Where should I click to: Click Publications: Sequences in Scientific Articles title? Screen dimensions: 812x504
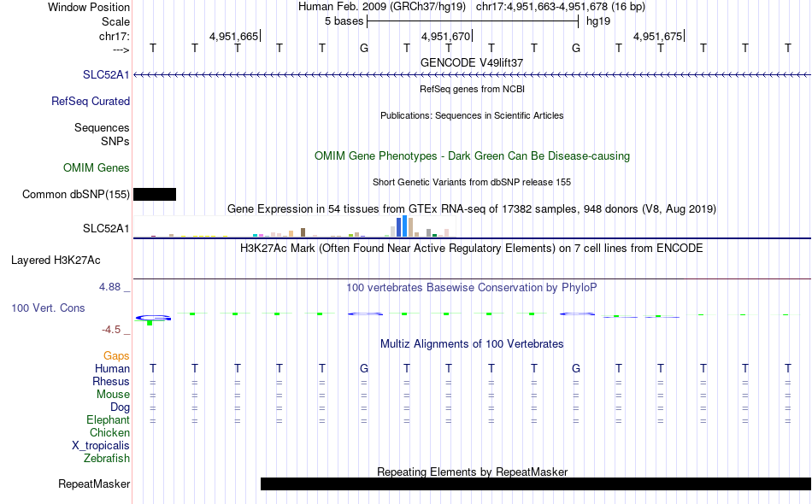(x=472, y=115)
